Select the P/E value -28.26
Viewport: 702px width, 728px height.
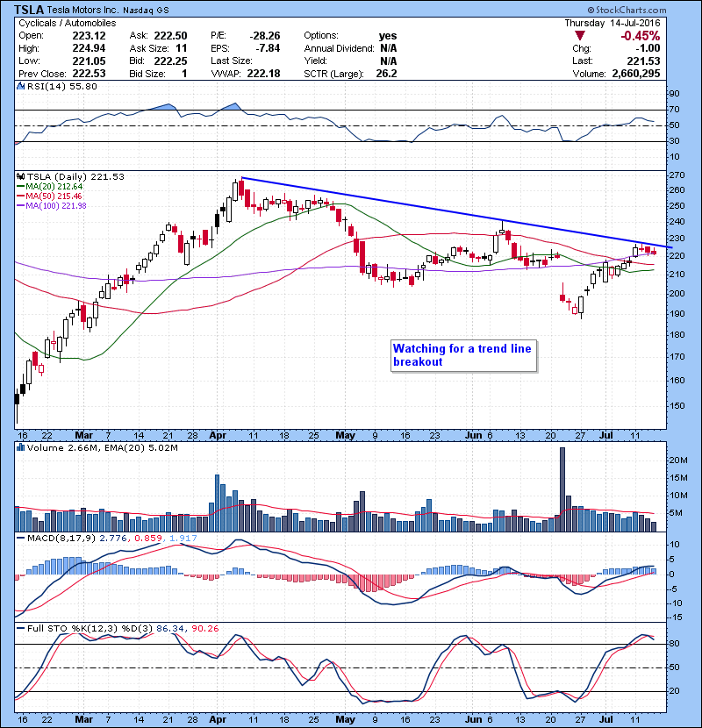pos(265,36)
